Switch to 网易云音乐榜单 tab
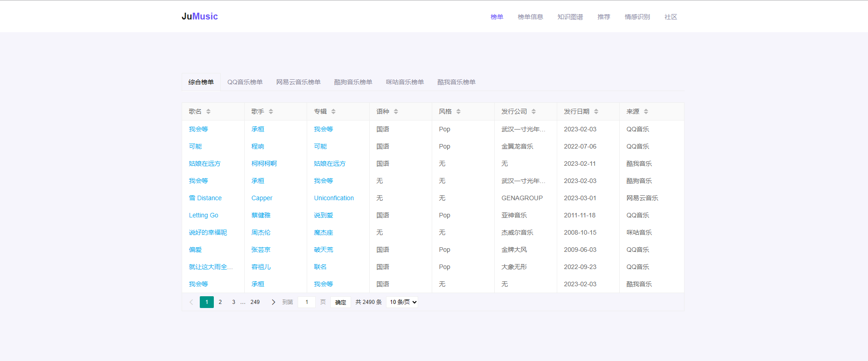 (x=299, y=82)
